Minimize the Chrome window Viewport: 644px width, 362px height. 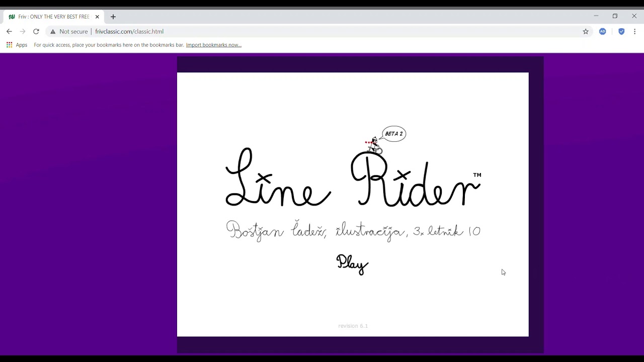pyautogui.click(x=596, y=16)
